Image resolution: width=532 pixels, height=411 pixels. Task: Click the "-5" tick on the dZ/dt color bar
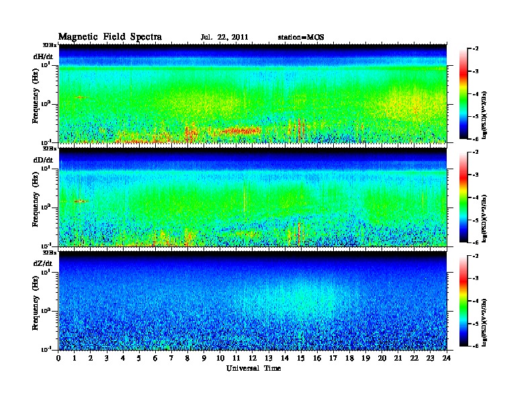coord(475,324)
